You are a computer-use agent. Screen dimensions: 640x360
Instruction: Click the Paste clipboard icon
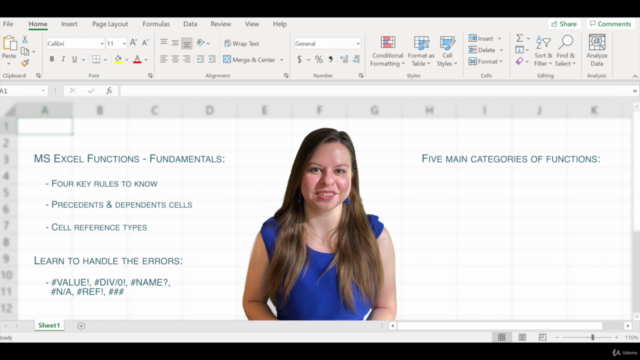coord(9,43)
